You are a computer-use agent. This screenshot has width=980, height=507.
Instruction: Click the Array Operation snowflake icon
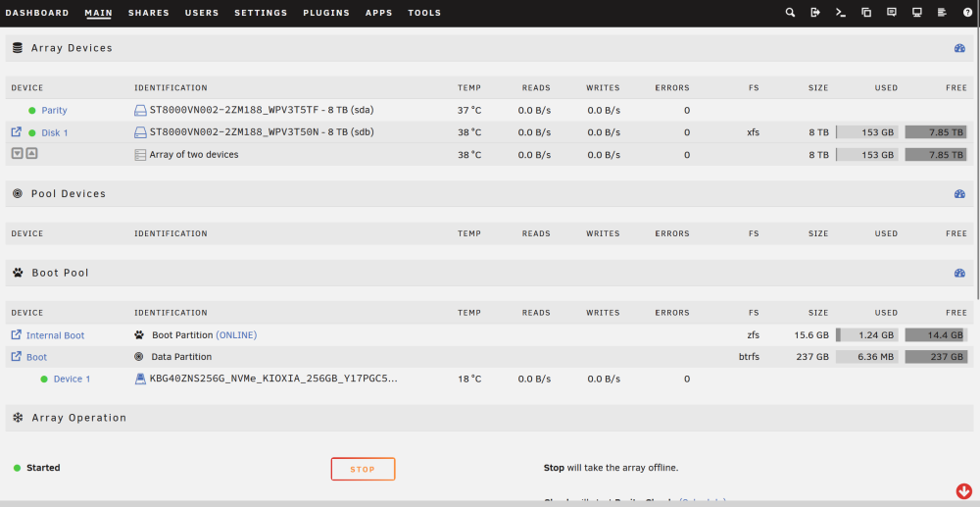click(x=18, y=417)
